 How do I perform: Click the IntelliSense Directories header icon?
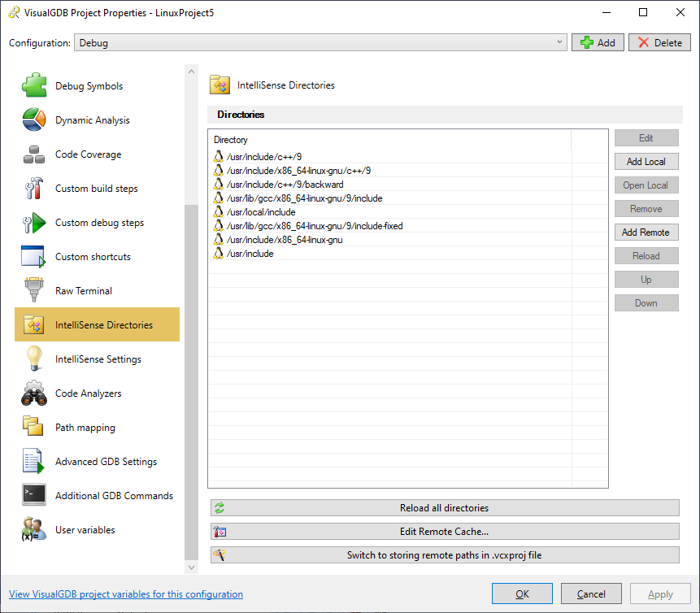coord(220,85)
